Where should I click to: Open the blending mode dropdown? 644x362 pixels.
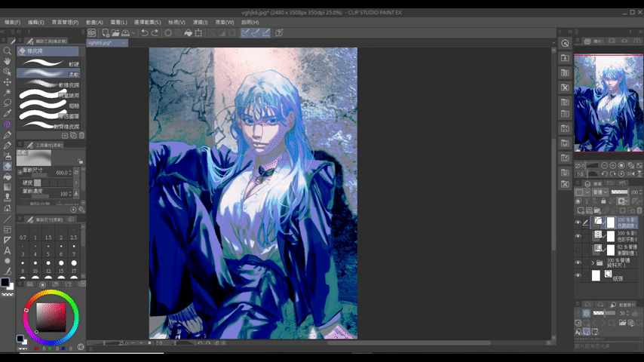pyautogui.click(x=600, y=192)
